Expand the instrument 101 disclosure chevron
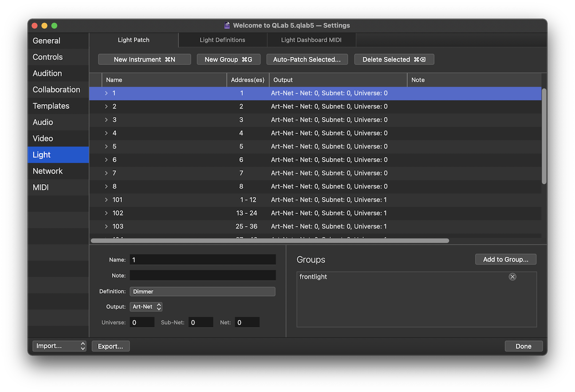Viewport: 575px width, 392px height. 106,200
